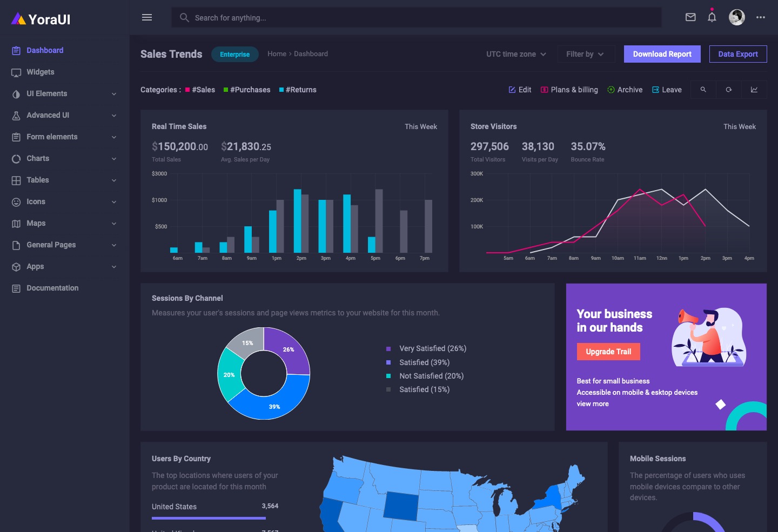778x532 pixels.
Task: Expand the Charts submenu chevron
Action: pyautogui.click(x=114, y=159)
